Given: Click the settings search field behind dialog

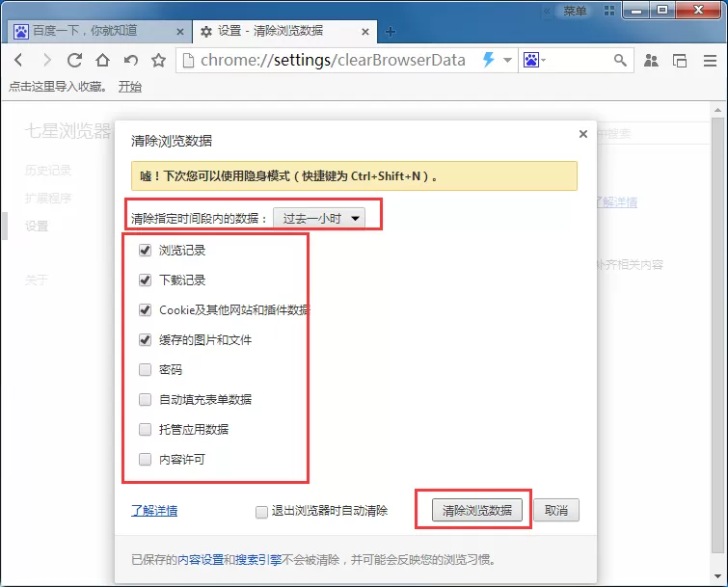Looking at the screenshot, I should tap(653, 134).
